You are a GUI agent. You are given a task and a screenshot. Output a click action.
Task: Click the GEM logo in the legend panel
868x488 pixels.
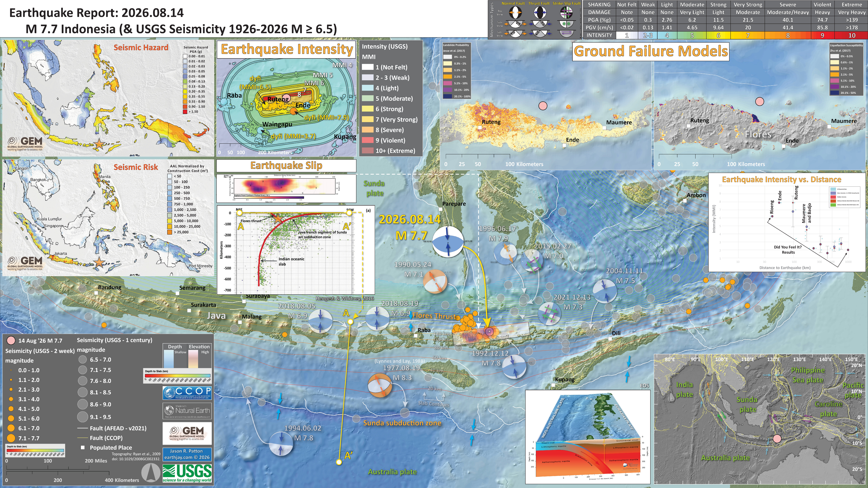tap(187, 433)
